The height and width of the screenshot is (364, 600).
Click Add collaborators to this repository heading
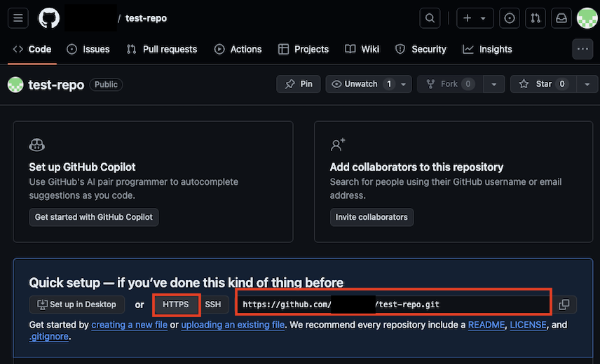[416, 167]
